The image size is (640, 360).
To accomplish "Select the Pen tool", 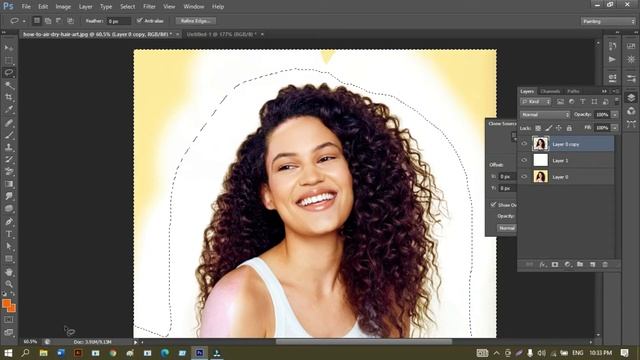I will click(9, 222).
